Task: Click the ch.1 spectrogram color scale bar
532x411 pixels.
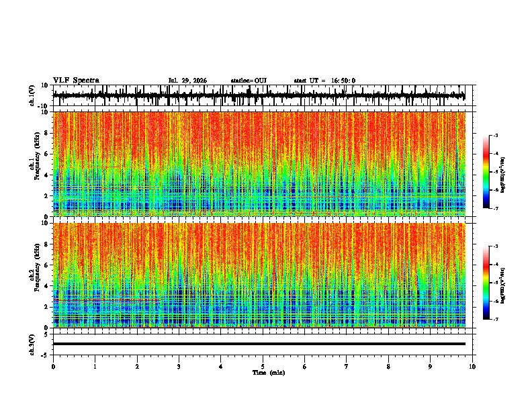Action: [486, 172]
